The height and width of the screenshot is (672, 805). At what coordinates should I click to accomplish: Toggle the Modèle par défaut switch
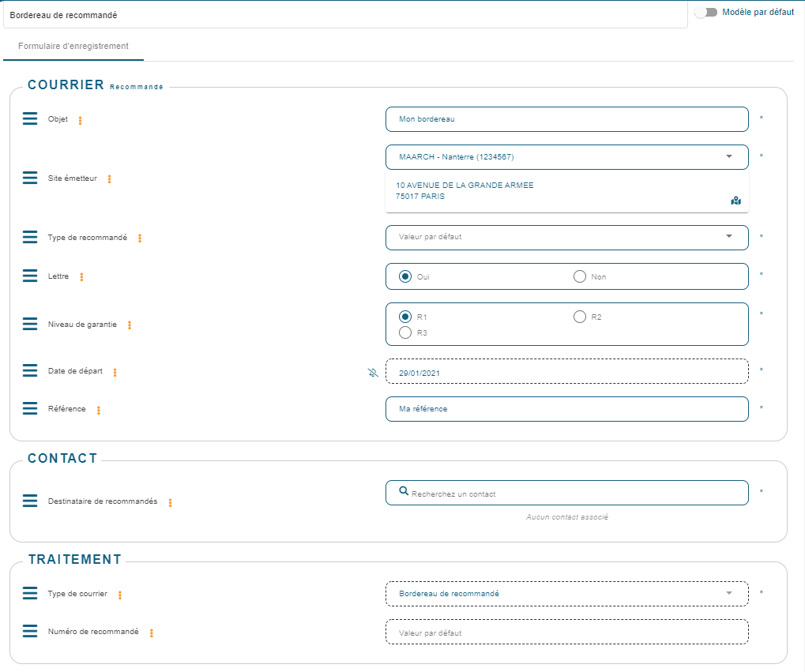coord(705,13)
